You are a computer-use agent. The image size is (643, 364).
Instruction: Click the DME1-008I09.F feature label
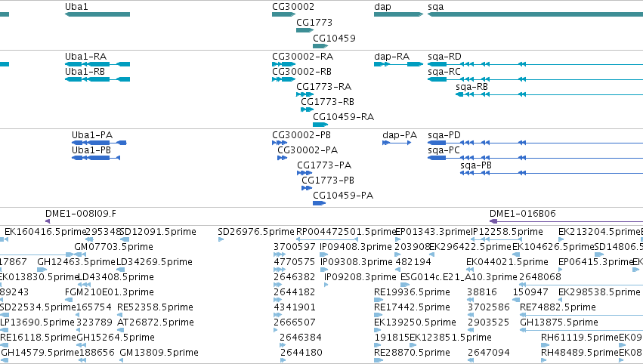[x=81, y=214]
